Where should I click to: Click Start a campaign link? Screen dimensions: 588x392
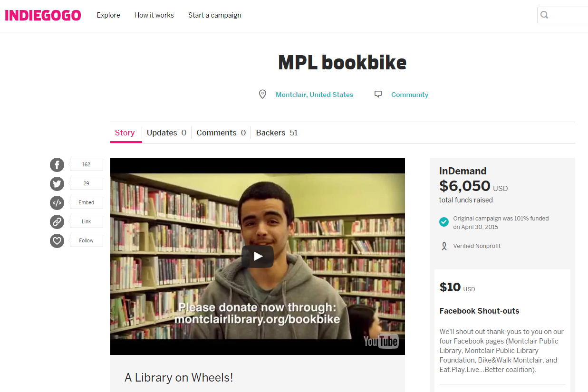(215, 15)
